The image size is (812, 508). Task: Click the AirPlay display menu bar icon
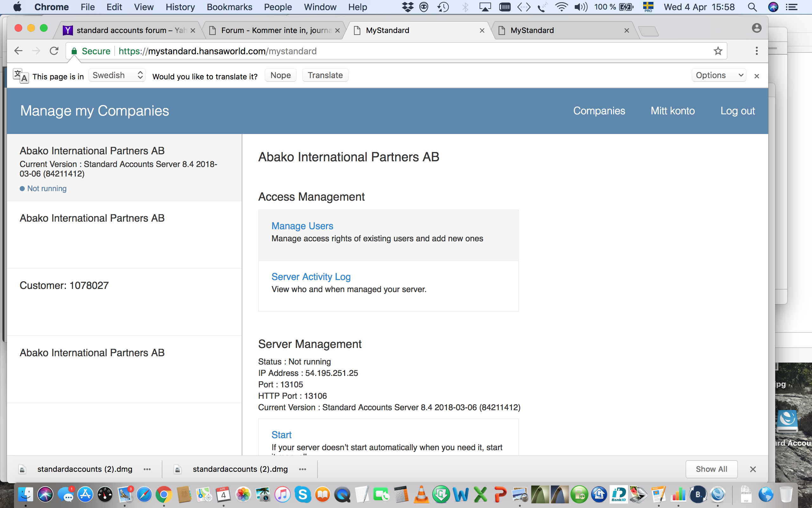485,7
